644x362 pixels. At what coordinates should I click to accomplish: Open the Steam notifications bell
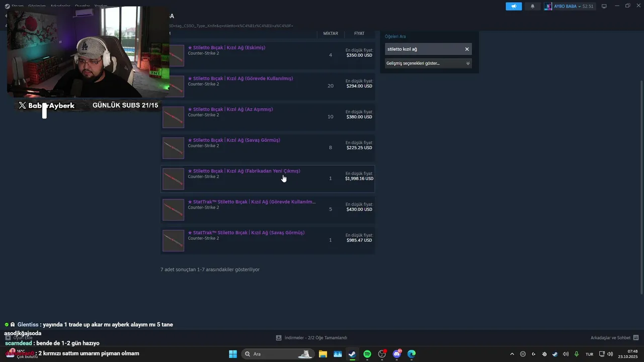coord(533,6)
